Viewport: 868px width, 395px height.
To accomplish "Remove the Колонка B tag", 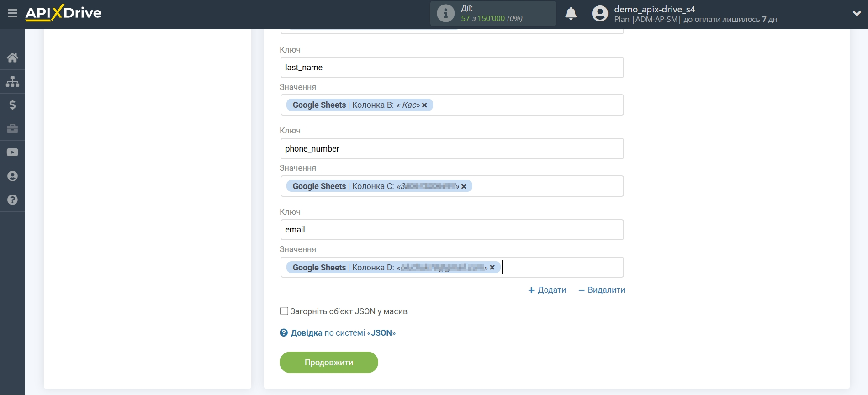I will click(x=424, y=105).
